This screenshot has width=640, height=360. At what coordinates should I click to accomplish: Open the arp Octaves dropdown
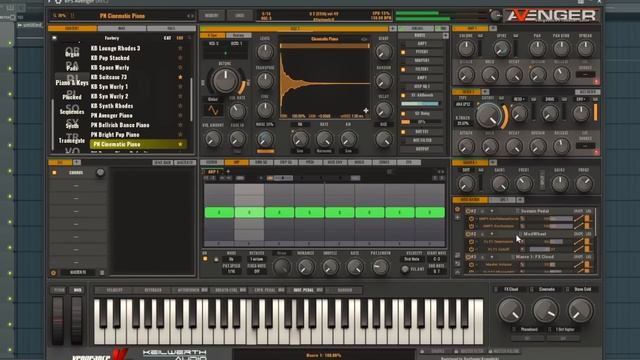point(257,259)
